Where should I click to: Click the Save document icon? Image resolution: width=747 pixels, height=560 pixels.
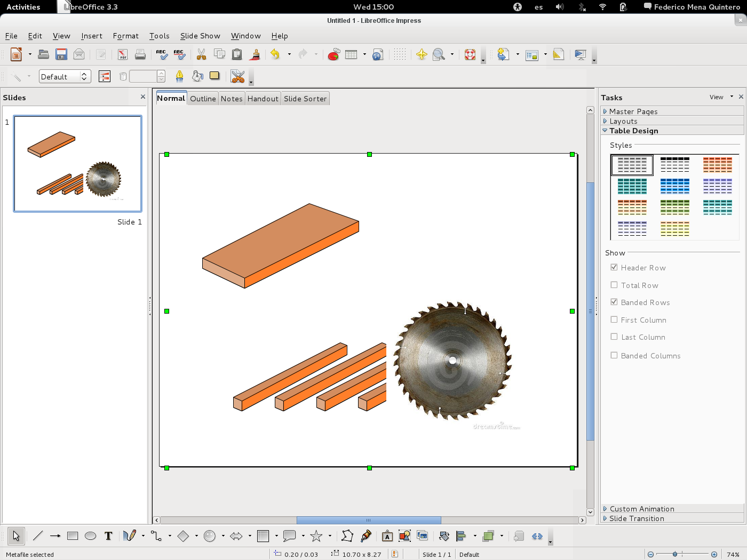(x=61, y=54)
